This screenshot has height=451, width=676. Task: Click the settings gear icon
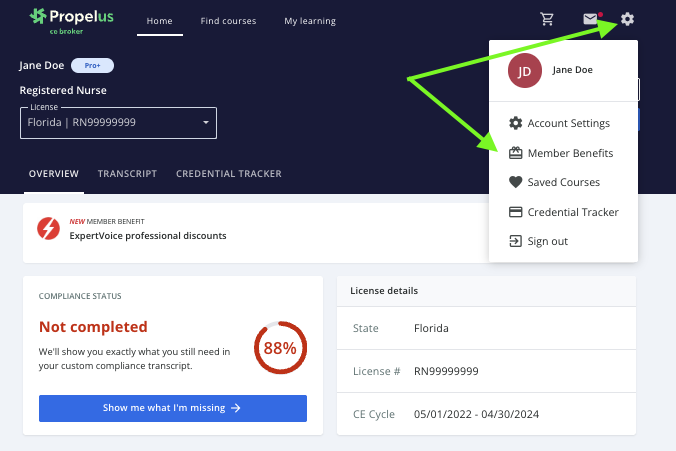[627, 19]
